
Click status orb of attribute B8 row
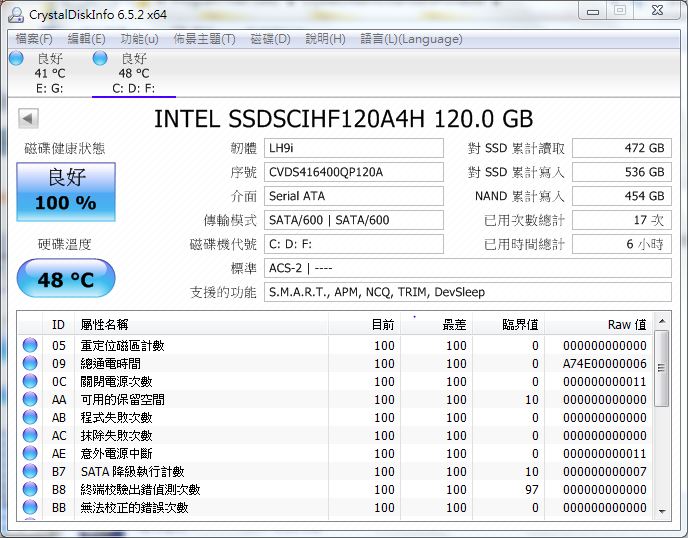[30, 489]
